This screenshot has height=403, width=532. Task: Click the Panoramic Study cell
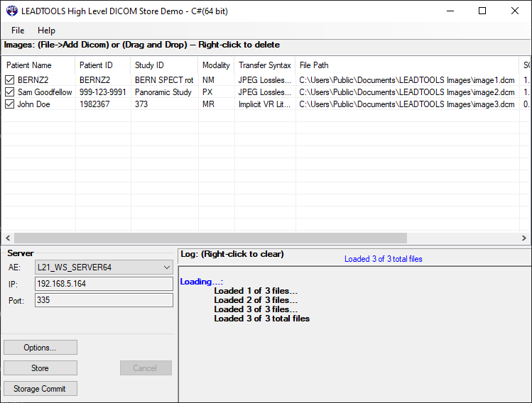pyautogui.click(x=163, y=92)
